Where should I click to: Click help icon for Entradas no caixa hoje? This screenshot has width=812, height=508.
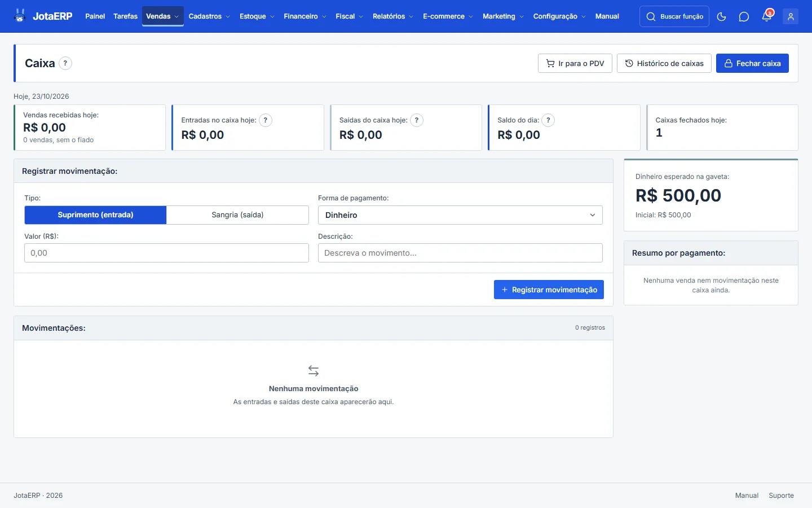point(266,120)
